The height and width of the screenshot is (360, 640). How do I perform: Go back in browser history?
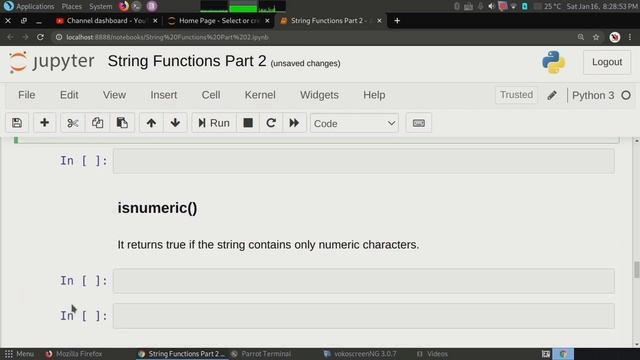click(x=10, y=37)
